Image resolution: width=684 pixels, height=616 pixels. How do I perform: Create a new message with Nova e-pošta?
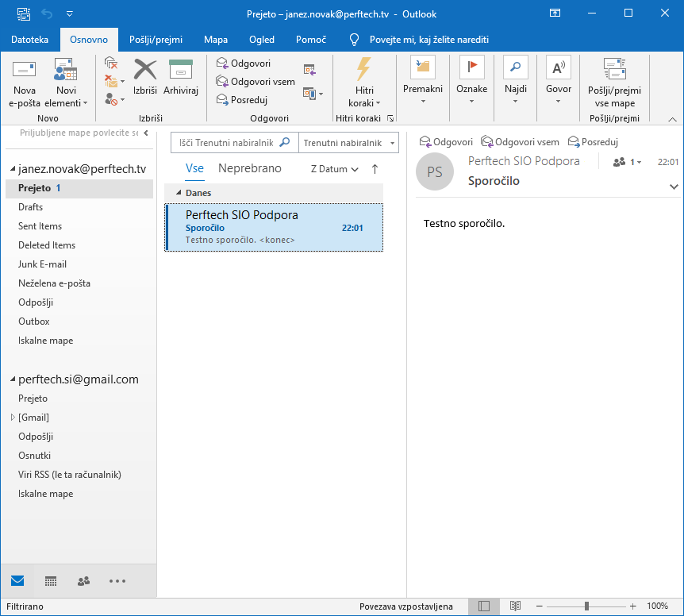[x=25, y=83]
